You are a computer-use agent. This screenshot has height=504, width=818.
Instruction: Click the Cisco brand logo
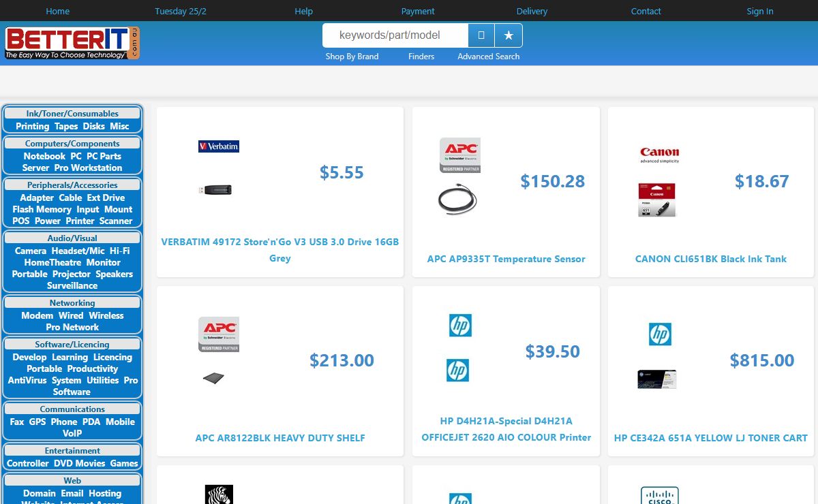(660, 495)
